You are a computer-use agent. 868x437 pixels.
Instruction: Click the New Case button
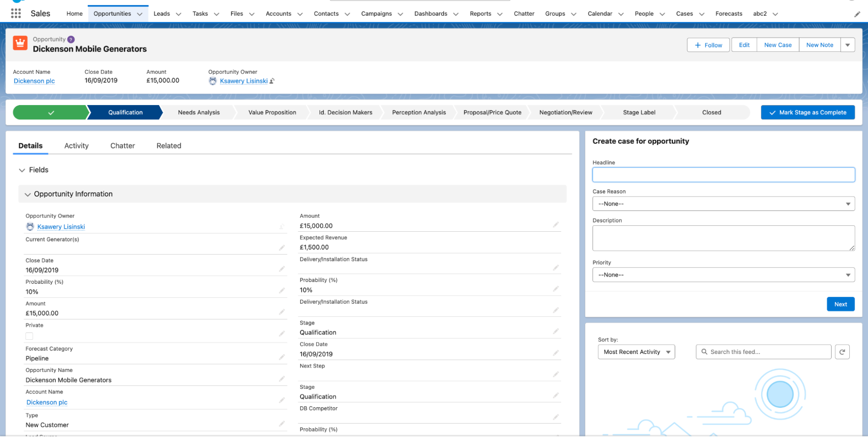coord(778,45)
